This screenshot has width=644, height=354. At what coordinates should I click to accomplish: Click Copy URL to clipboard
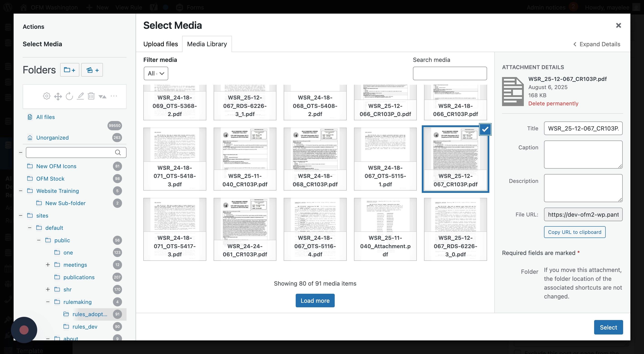click(x=574, y=232)
